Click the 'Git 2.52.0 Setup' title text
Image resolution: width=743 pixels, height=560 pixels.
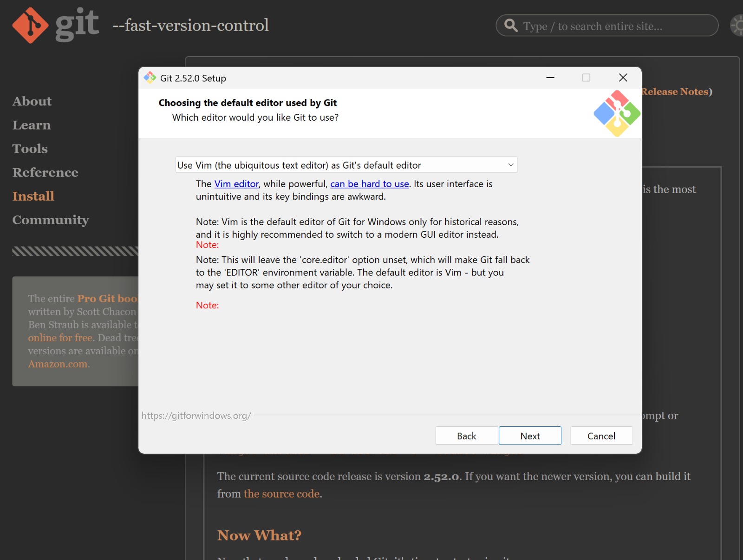(x=193, y=78)
